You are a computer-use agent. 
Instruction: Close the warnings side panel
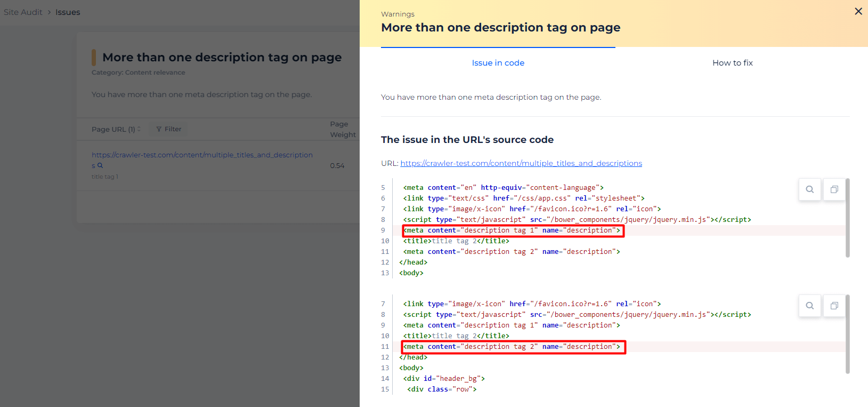pyautogui.click(x=858, y=11)
